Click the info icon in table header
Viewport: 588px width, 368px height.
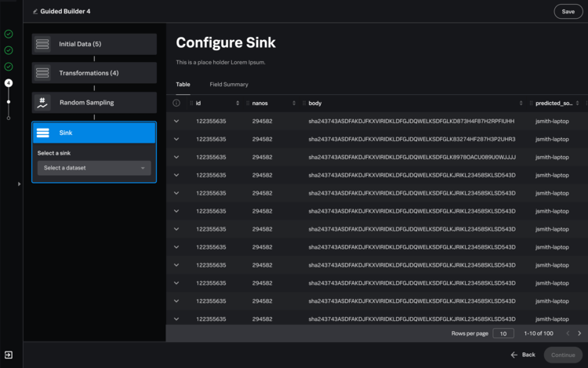pyautogui.click(x=176, y=103)
